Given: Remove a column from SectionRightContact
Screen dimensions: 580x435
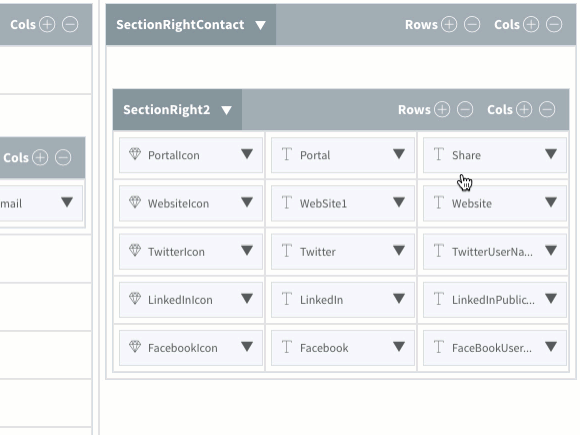Looking at the screenshot, I should 554,25.
